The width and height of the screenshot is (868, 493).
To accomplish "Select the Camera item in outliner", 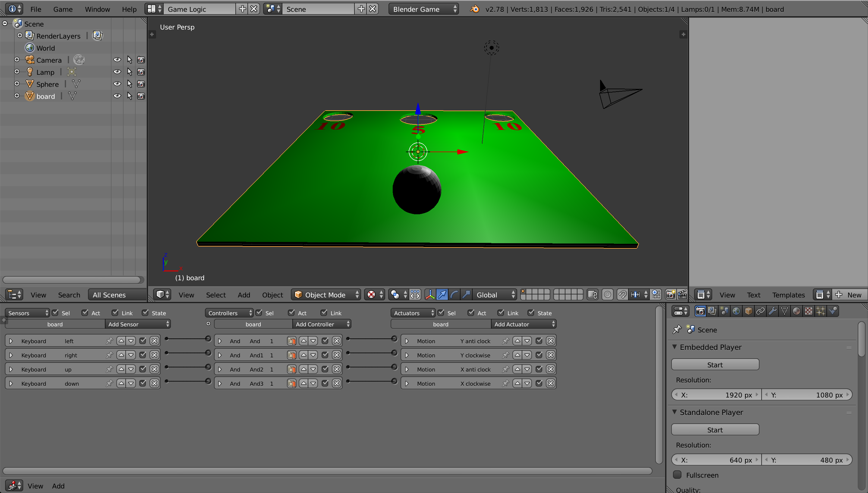I will coord(49,60).
